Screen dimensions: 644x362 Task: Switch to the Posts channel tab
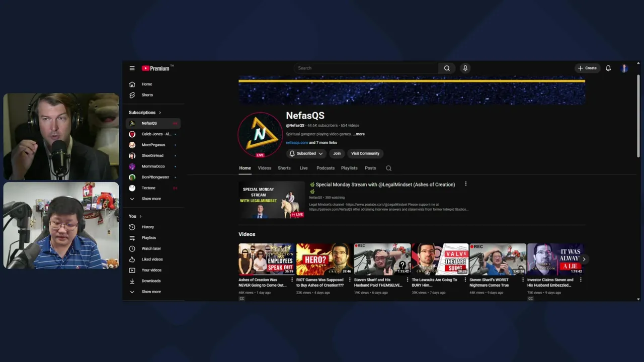pos(370,168)
